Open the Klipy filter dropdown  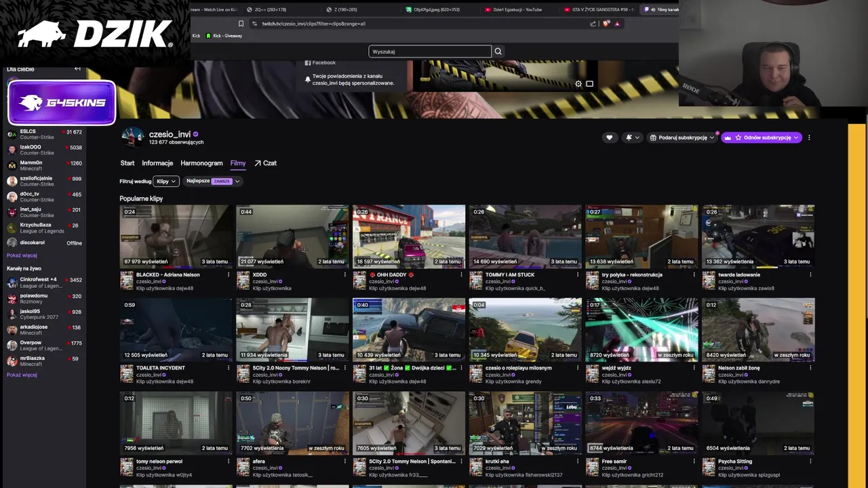[165, 181]
